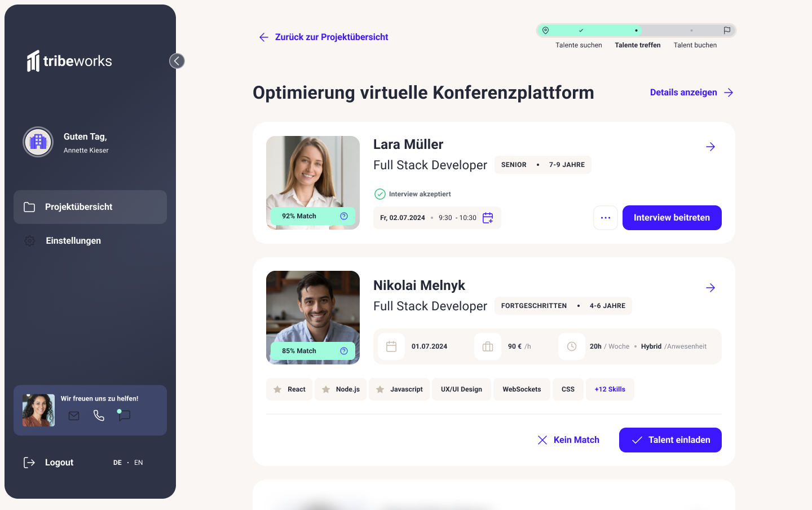Collapse the sidebar with the chevron button

tap(177, 61)
